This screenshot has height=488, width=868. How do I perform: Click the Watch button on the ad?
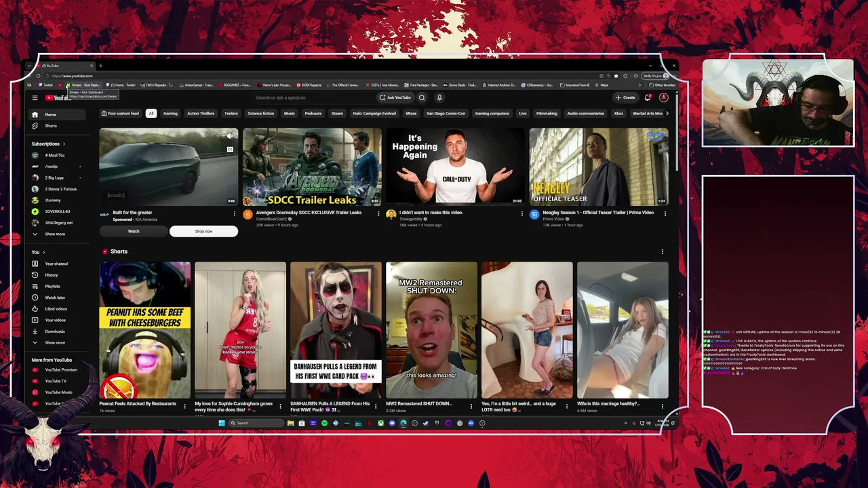pos(134,231)
